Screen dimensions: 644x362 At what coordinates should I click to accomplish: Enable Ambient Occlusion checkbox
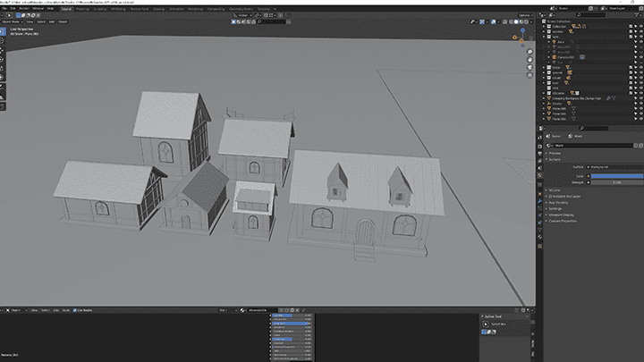click(x=550, y=196)
